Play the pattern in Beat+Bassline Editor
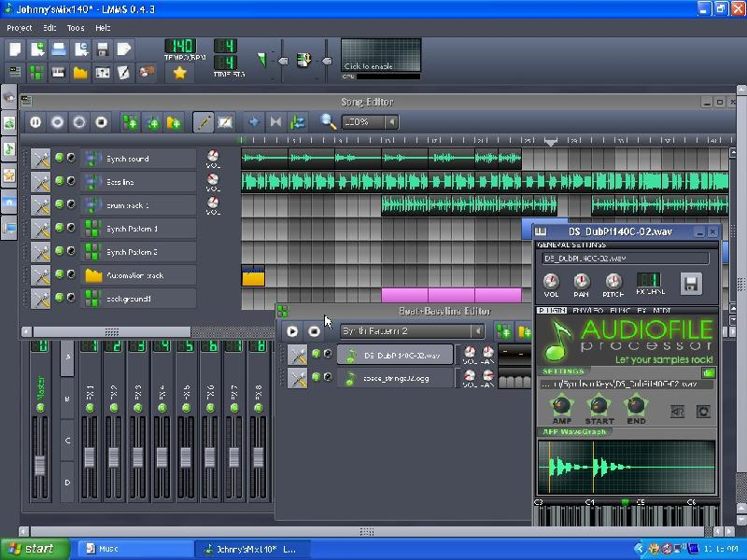 click(x=292, y=330)
